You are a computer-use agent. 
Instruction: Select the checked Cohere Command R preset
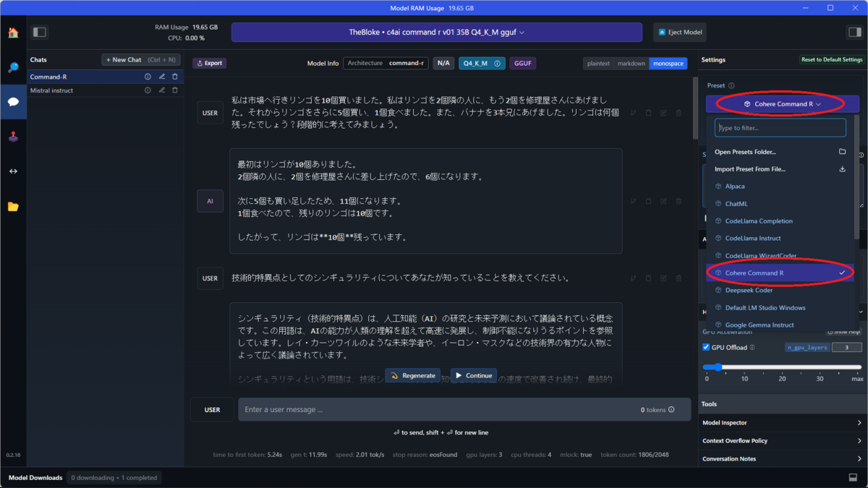click(780, 273)
